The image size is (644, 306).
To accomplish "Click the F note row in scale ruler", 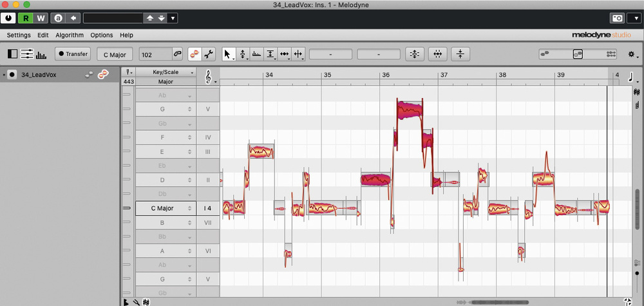I will click(x=166, y=137).
